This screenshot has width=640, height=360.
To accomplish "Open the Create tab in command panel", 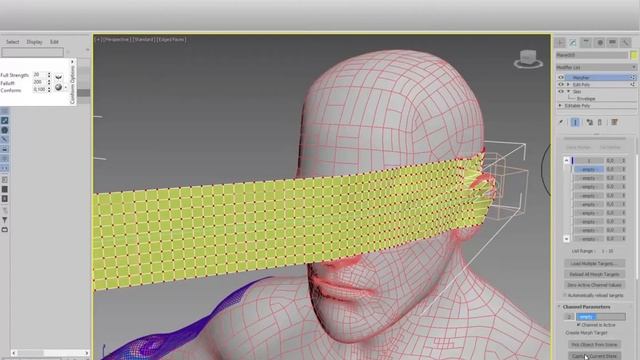I will [x=561, y=42].
